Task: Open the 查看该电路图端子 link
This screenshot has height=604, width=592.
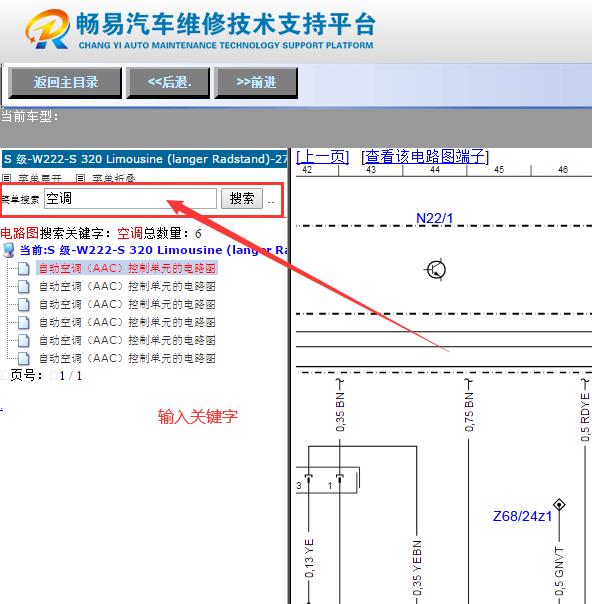Action: tap(424, 157)
